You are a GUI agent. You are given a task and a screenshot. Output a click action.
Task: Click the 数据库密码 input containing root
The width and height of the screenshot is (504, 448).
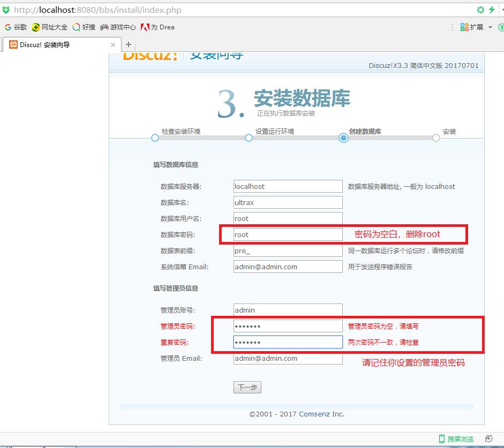click(288, 234)
